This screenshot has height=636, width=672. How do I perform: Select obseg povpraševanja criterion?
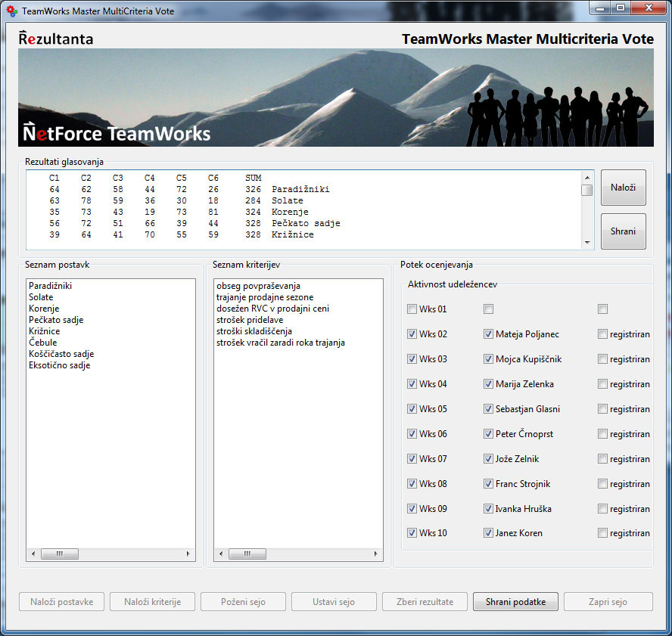pyautogui.click(x=258, y=286)
